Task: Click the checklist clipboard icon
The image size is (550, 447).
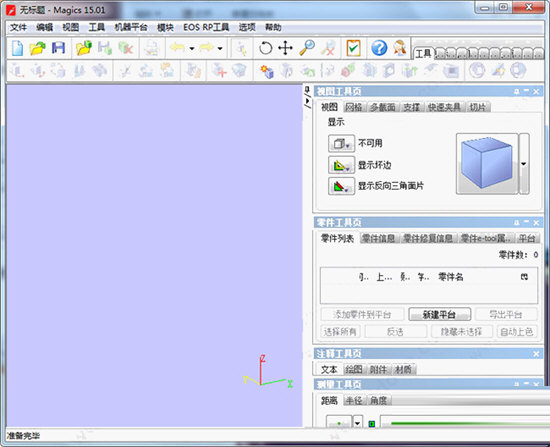Action: pos(353,48)
